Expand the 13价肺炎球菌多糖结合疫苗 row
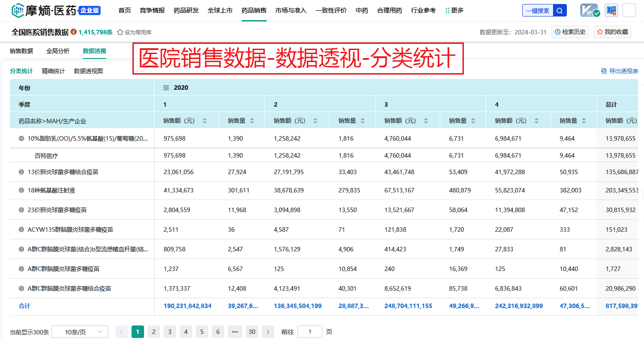The image size is (644, 342). (x=21, y=172)
